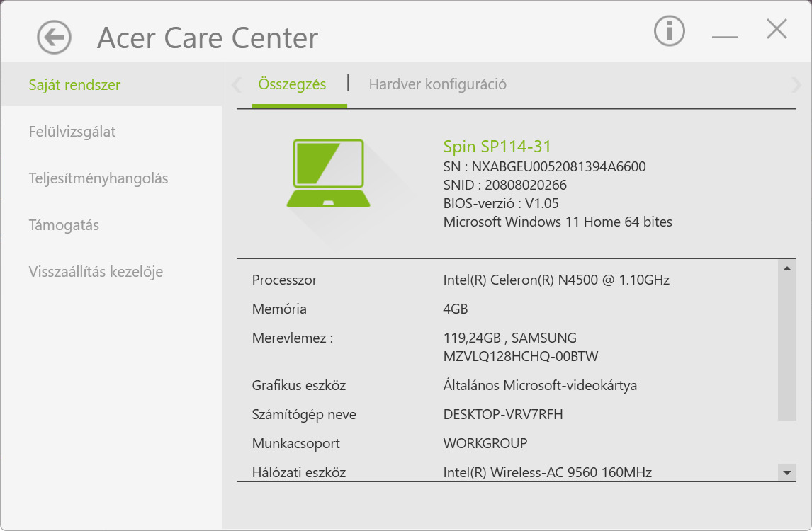Click the right tab-scroll chevron
Viewport: 812px width, 531px height.
(796, 84)
